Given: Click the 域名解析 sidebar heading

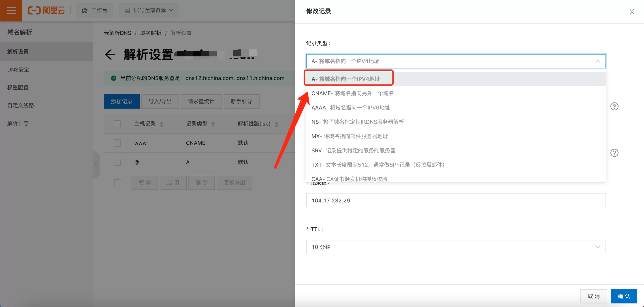Looking at the screenshot, I should tap(19, 32).
